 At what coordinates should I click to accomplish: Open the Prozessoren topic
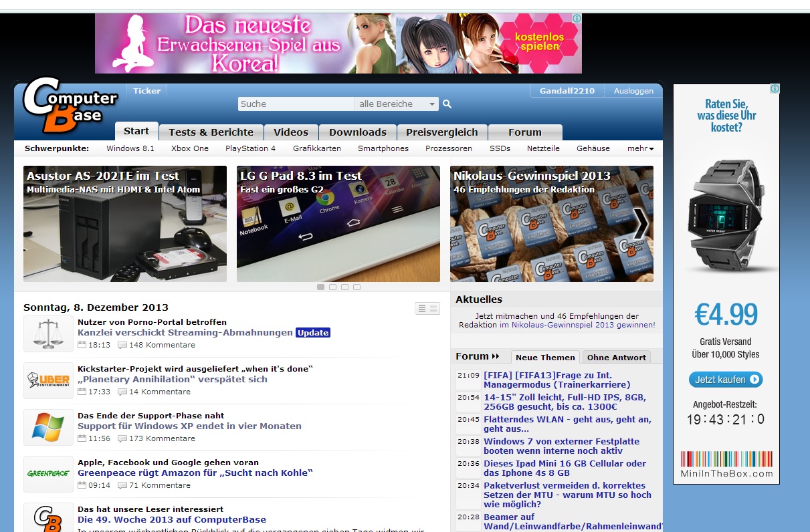(449, 148)
